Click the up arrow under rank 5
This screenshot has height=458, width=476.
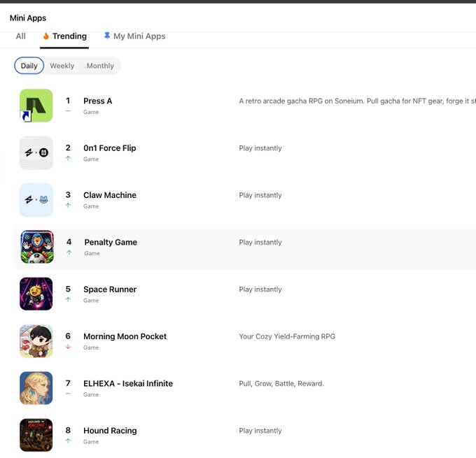(x=68, y=299)
